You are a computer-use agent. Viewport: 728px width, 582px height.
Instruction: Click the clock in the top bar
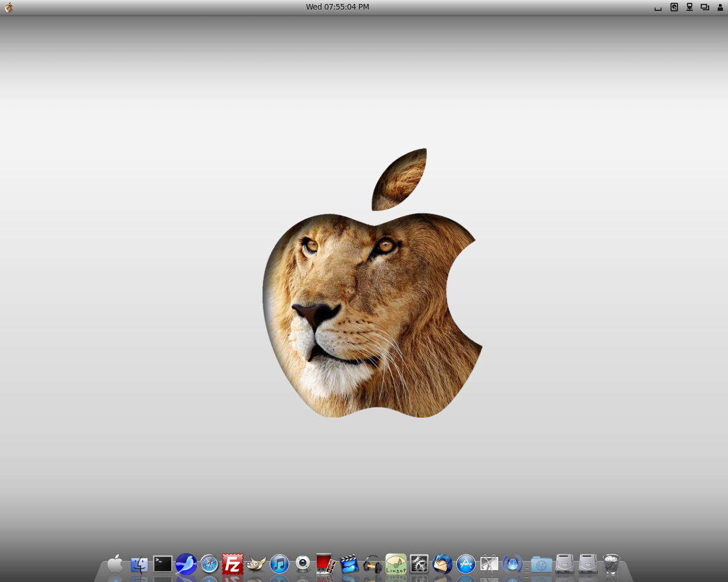337,7
